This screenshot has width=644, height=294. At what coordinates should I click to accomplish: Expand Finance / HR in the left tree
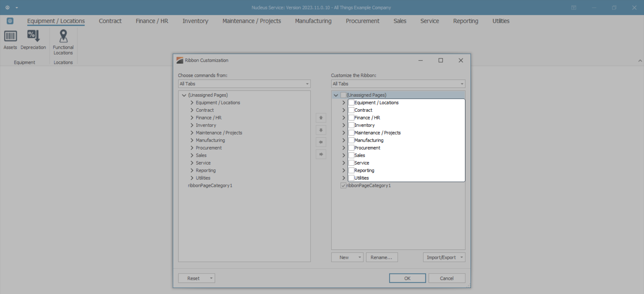point(192,118)
